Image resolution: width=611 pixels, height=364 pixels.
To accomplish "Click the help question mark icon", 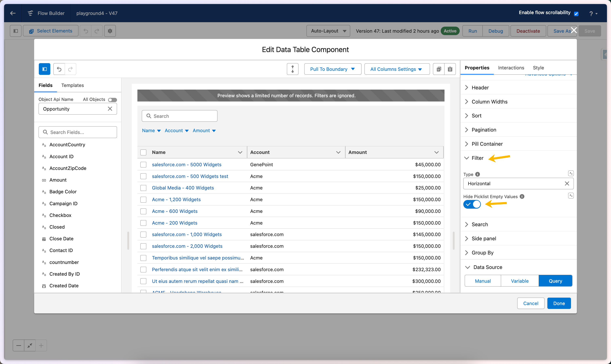I will coord(591,14).
